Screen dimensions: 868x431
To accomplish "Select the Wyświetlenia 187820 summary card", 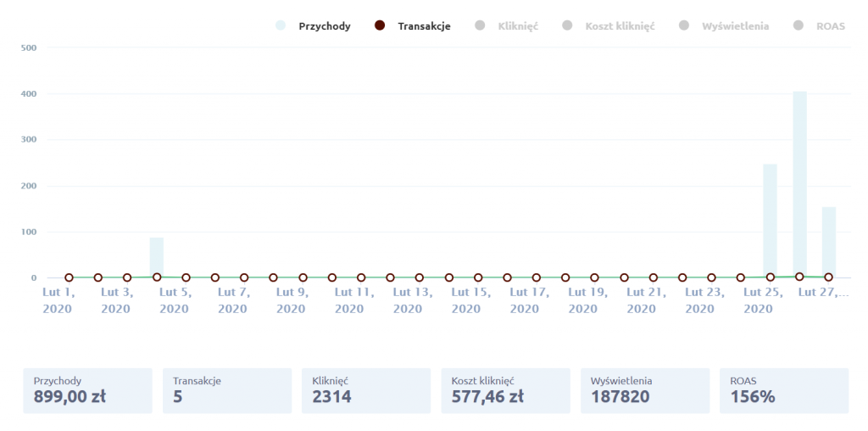I will 644,390.
